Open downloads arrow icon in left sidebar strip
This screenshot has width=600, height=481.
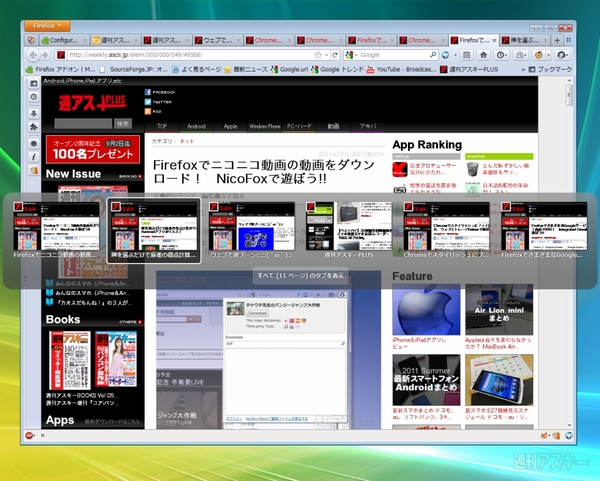point(34,113)
